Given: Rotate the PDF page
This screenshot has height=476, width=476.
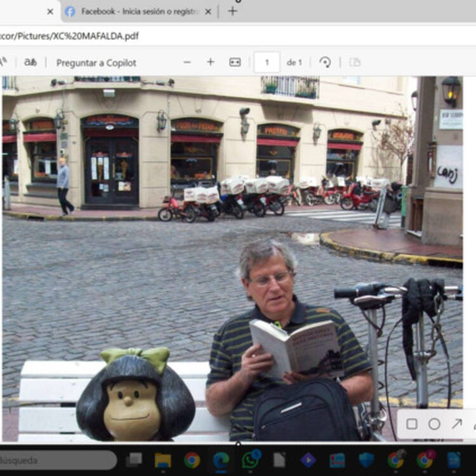Looking at the screenshot, I should [325, 62].
